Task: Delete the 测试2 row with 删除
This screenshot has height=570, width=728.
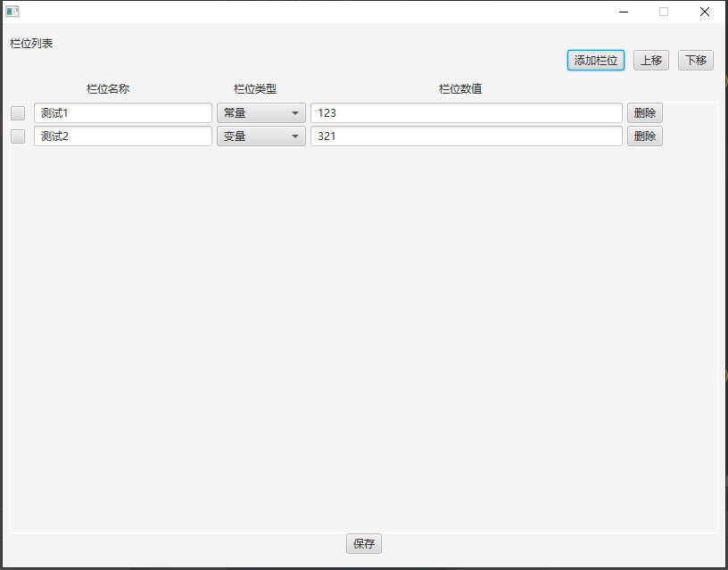Action: coord(644,136)
